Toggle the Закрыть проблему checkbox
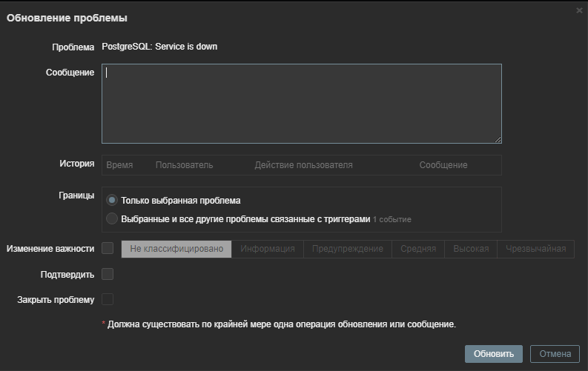This screenshot has height=371, width=588. coord(108,299)
